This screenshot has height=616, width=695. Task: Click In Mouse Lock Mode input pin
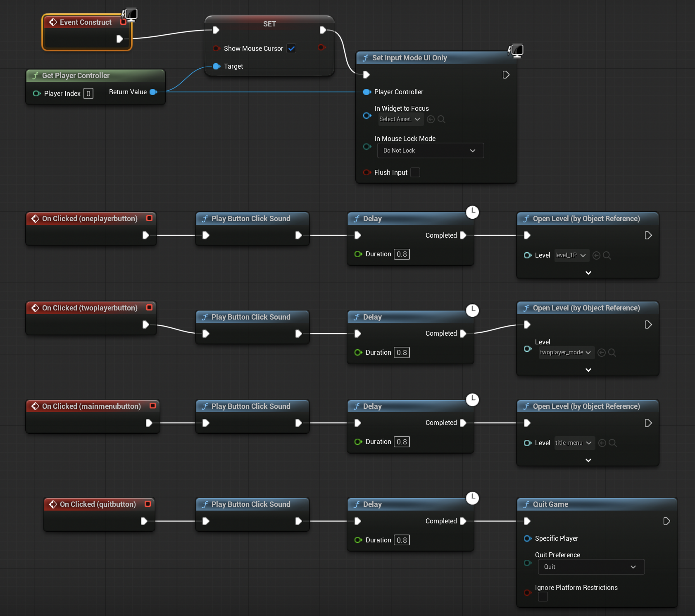[x=367, y=146]
